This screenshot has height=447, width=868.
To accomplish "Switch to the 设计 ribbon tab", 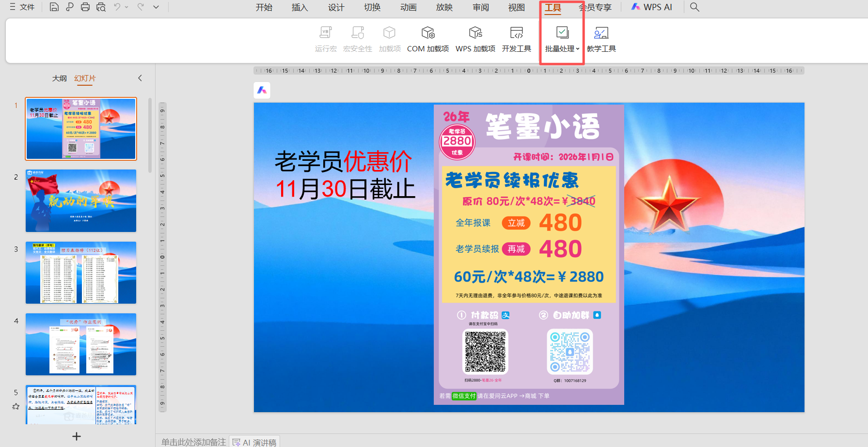I will (336, 7).
